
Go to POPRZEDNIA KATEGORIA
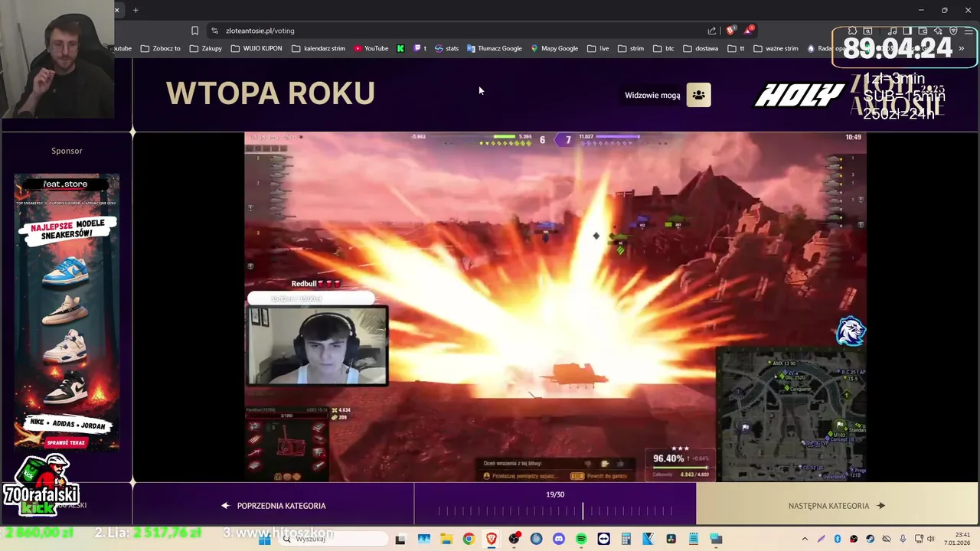point(273,506)
